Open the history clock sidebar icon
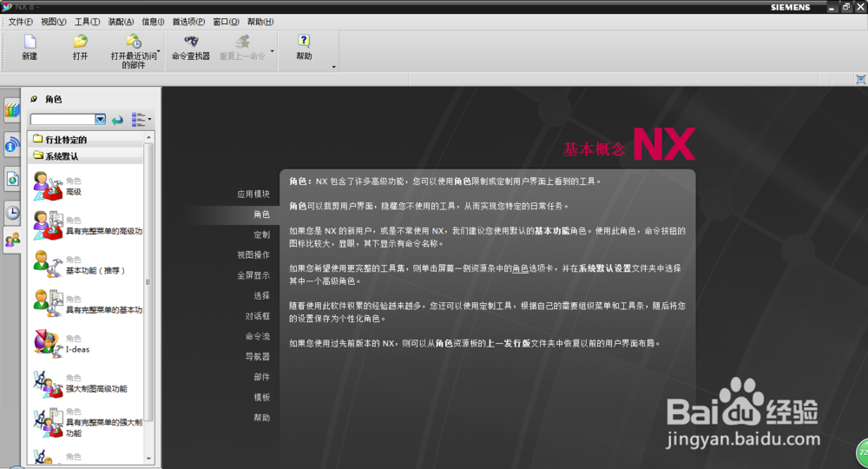Viewport: 868px width, 469px height. 11,213
